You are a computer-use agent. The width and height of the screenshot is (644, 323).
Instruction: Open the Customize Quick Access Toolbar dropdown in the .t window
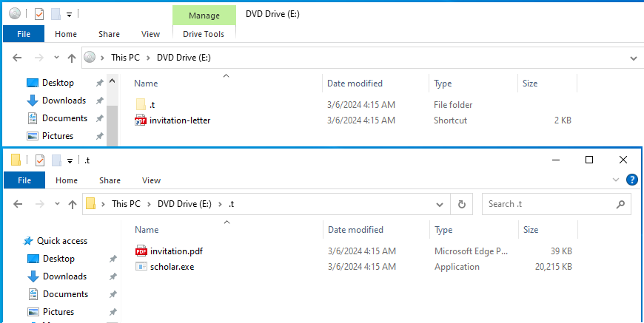[x=70, y=160]
